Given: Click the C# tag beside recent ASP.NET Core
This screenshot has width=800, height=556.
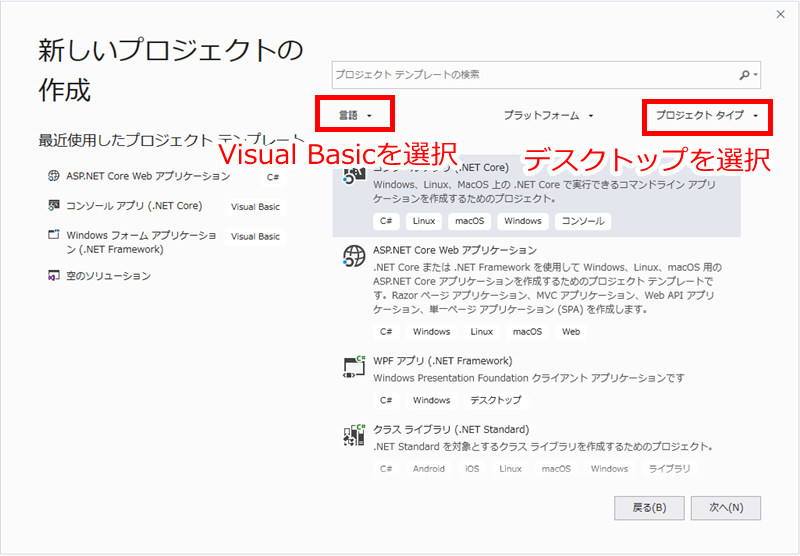Looking at the screenshot, I should tap(273, 177).
